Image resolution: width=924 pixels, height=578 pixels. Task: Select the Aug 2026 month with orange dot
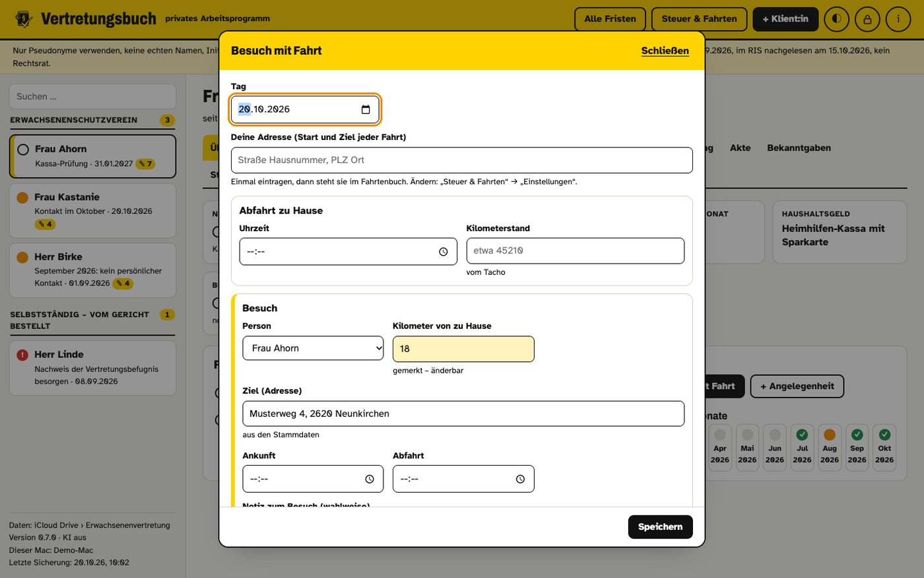pyautogui.click(x=830, y=447)
